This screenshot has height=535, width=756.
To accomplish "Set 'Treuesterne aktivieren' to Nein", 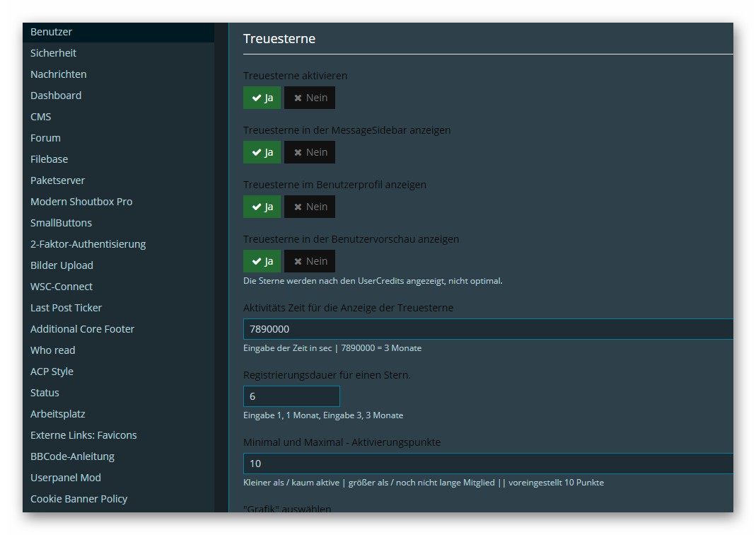I will coord(310,98).
